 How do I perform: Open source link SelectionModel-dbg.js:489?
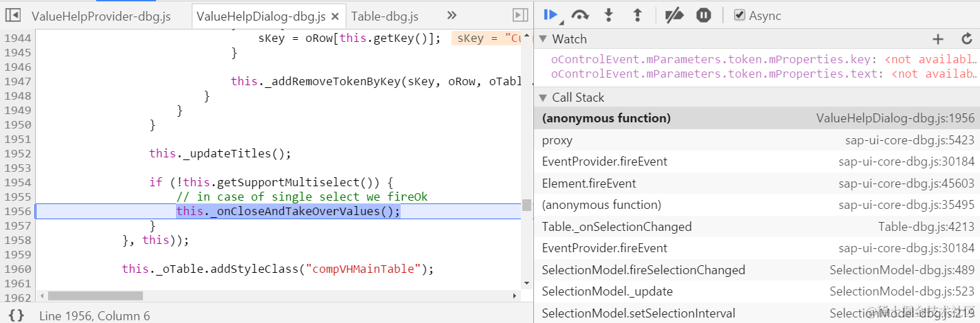coord(902,270)
